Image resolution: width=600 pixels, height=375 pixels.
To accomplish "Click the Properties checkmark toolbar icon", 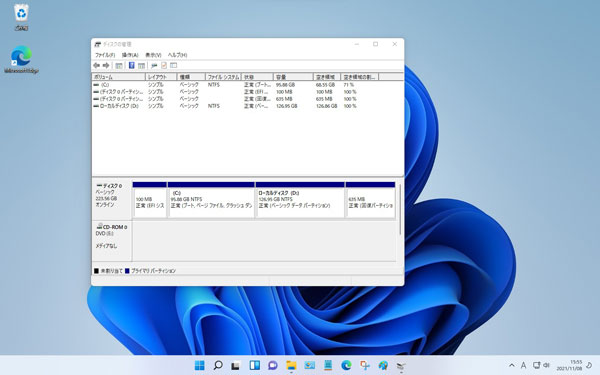I will (164, 65).
